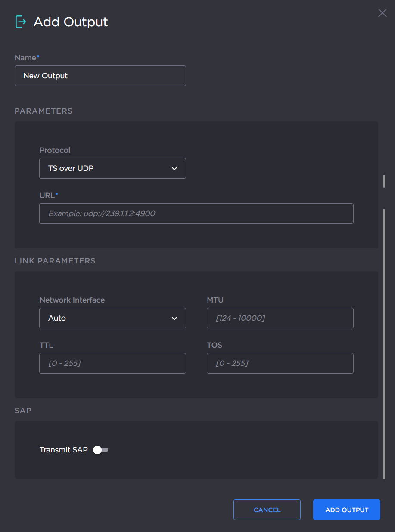Image resolution: width=395 pixels, height=532 pixels.
Task: Click inside the Name input field
Action: click(x=100, y=76)
